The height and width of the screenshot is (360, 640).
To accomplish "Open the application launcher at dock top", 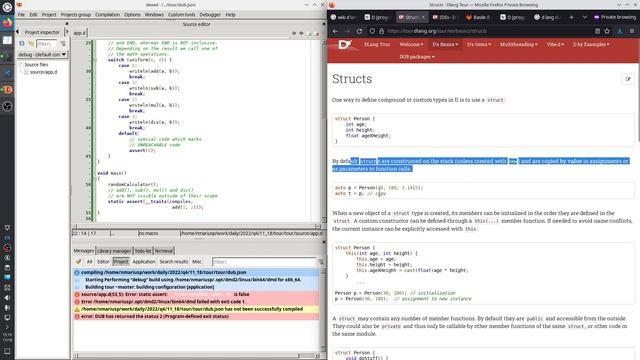I will pos(7,7).
